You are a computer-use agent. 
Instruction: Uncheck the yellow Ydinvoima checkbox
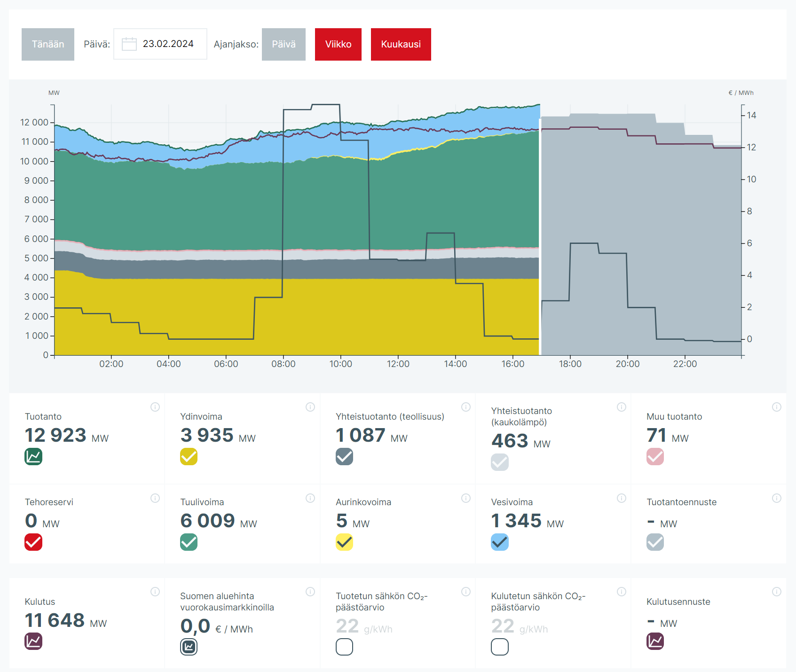pyautogui.click(x=189, y=456)
